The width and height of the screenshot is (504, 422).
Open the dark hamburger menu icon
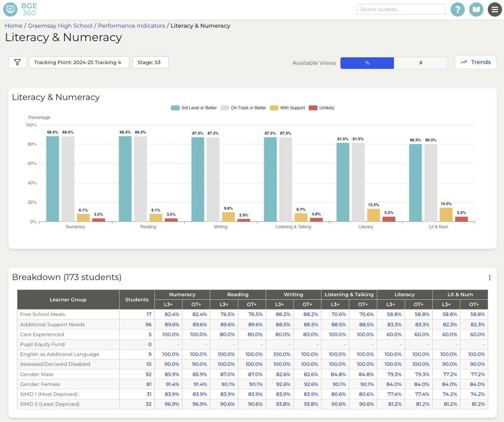coord(495,9)
